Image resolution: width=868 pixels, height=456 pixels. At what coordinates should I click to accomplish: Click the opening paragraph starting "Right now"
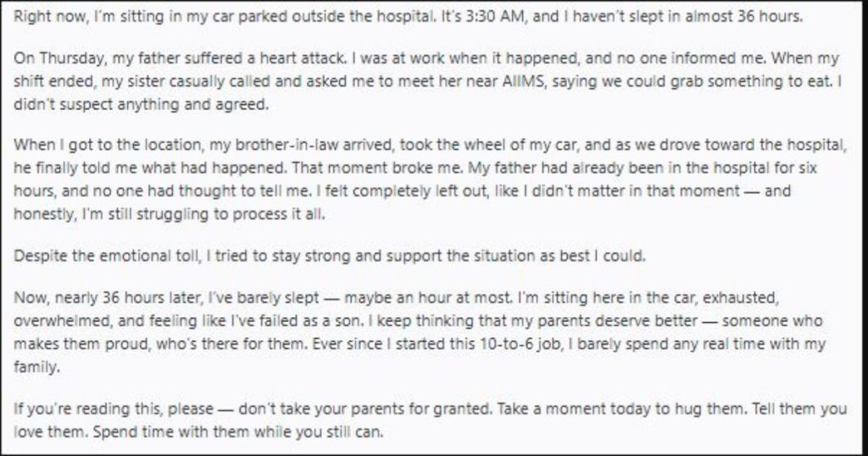407,17
